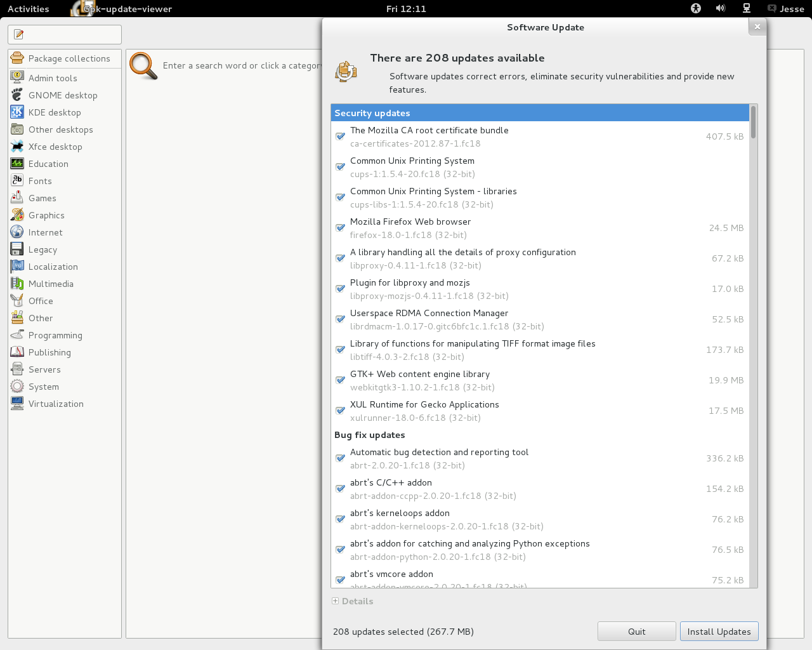
Task: Uncheck the XUL Runtime for Gecko Applications
Action: pos(341,411)
